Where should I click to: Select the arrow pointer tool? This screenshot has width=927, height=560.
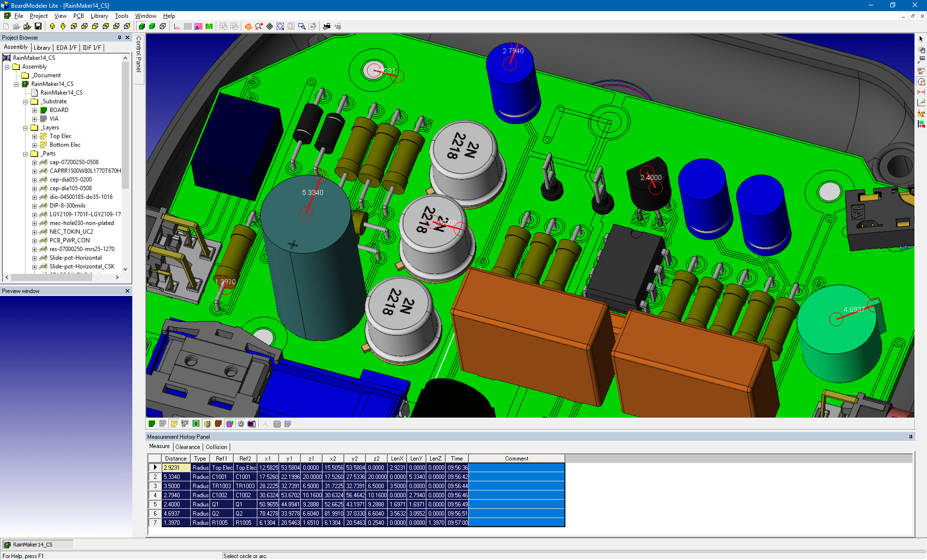(921, 39)
